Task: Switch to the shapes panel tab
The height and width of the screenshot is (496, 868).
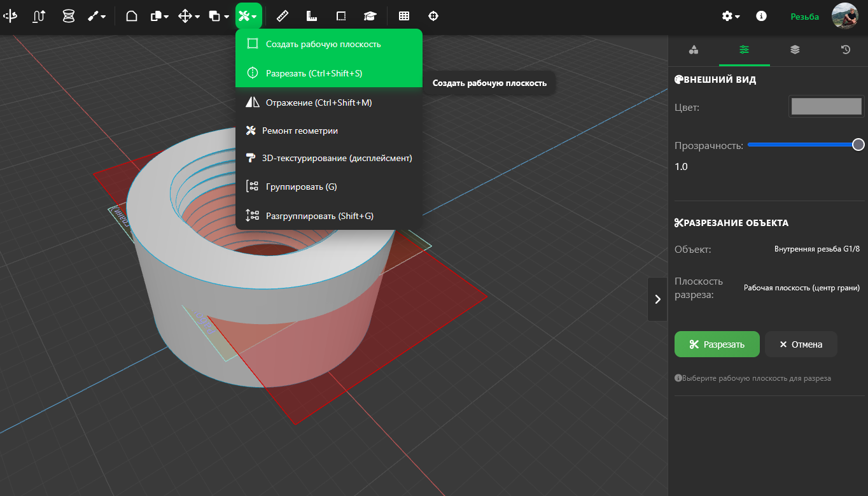Action: [x=694, y=50]
